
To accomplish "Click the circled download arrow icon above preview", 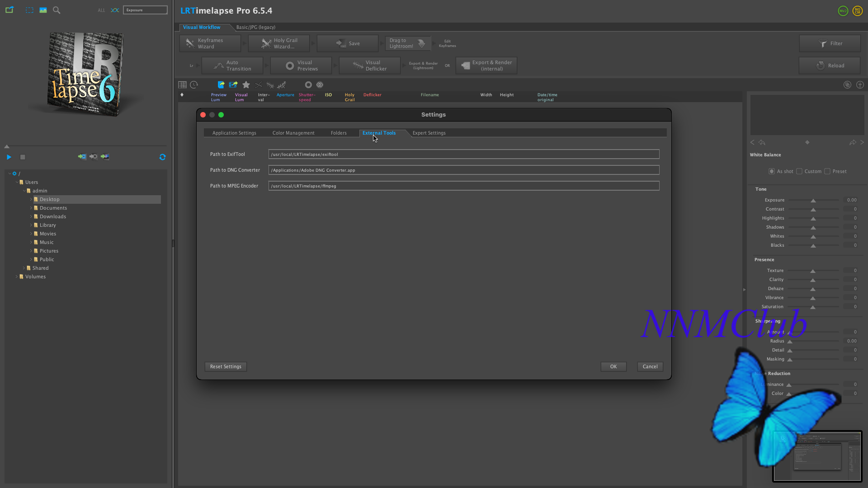I will point(860,84).
